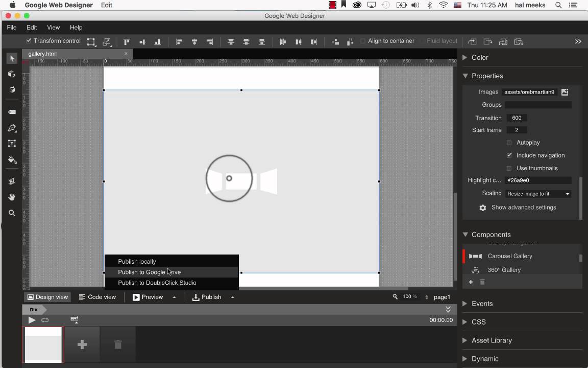Expand the Color panel
This screenshot has height=368, width=588.
tap(465, 57)
